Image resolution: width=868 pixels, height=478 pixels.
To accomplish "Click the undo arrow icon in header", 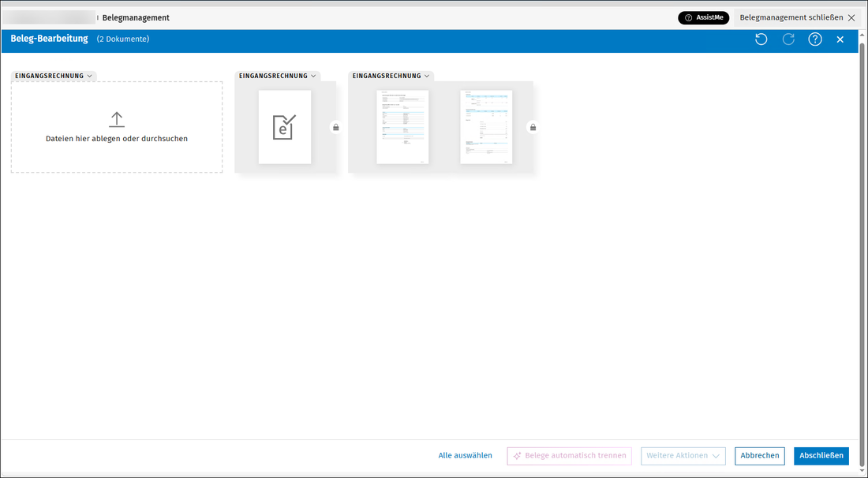I will click(761, 39).
